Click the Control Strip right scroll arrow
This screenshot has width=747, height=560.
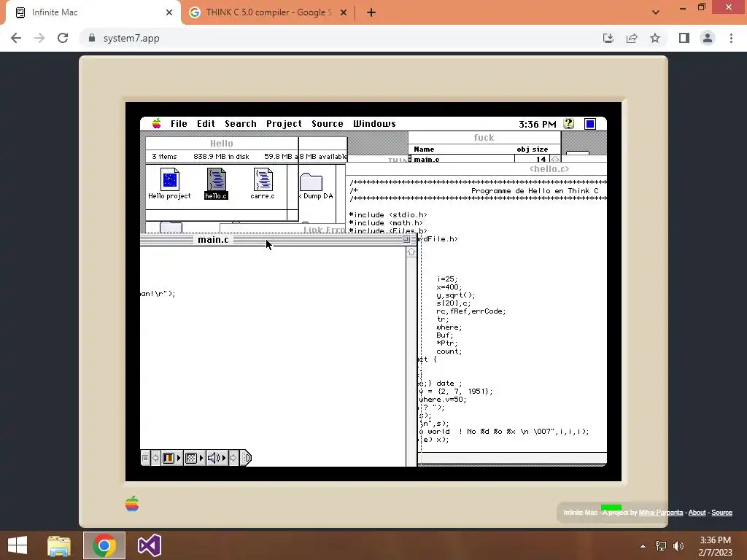[233, 458]
